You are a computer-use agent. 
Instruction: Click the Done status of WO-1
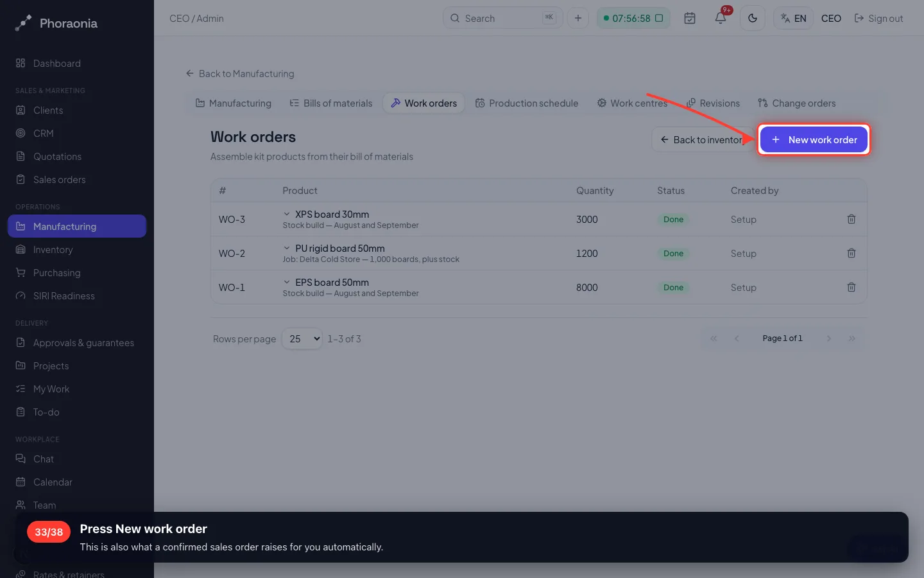(673, 287)
